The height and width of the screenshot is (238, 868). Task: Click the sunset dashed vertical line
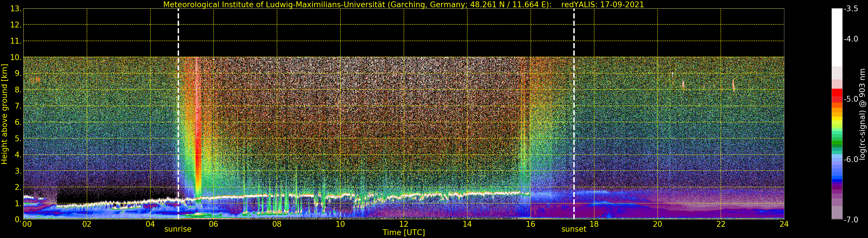[574, 114]
